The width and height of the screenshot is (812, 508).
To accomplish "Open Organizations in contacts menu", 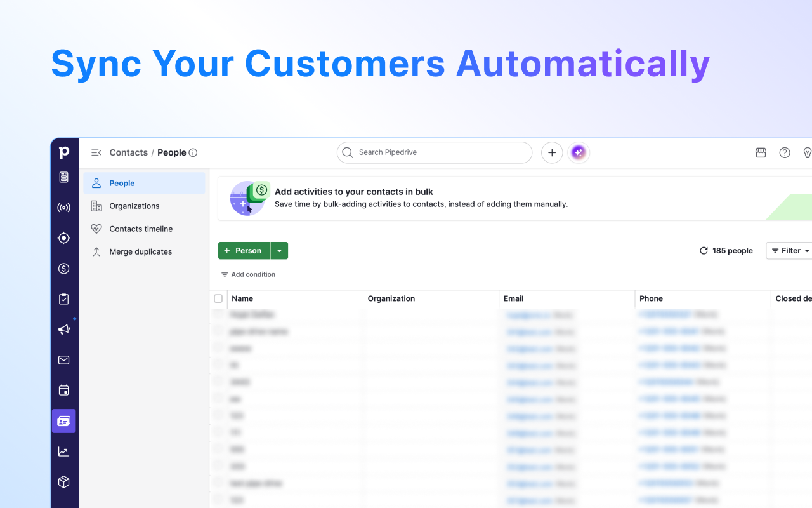I will click(x=145, y=206).
